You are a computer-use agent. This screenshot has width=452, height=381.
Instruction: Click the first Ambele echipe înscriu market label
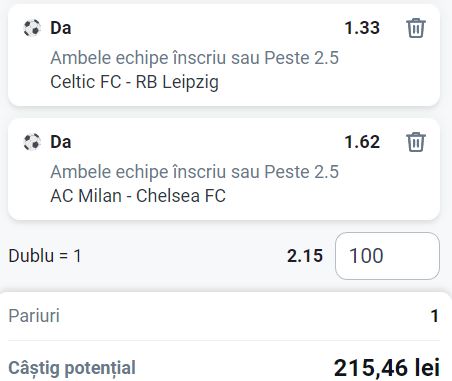coord(195,58)
